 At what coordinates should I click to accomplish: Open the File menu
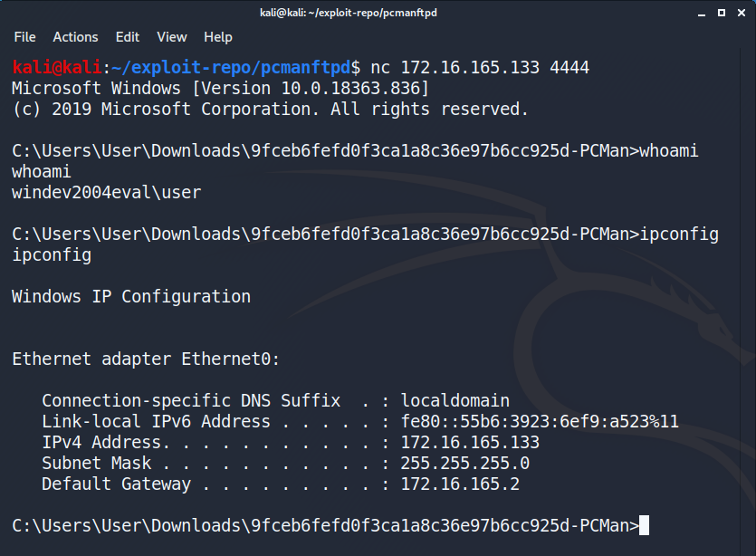coord(24,37)
